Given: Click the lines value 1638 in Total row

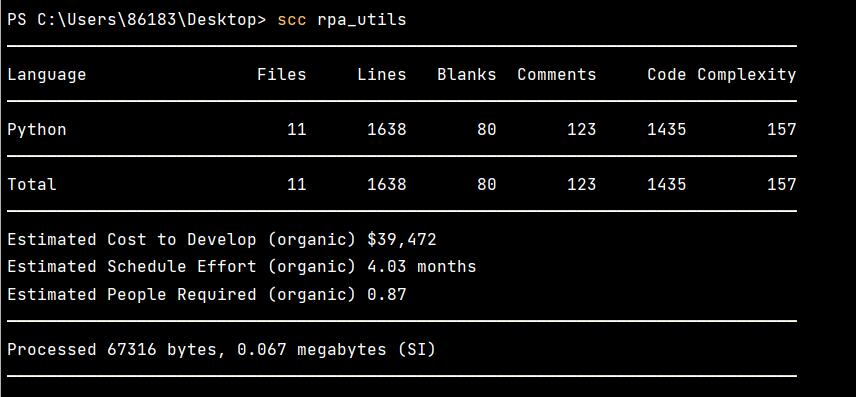Looking at the screenshot, I should tap(387, 184).
